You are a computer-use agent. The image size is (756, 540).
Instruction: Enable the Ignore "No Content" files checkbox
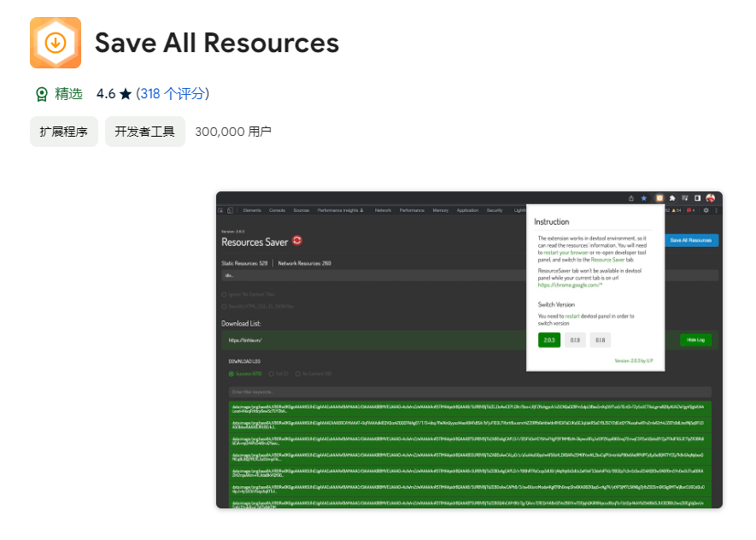pyautogui.click(x=224, y=295)
